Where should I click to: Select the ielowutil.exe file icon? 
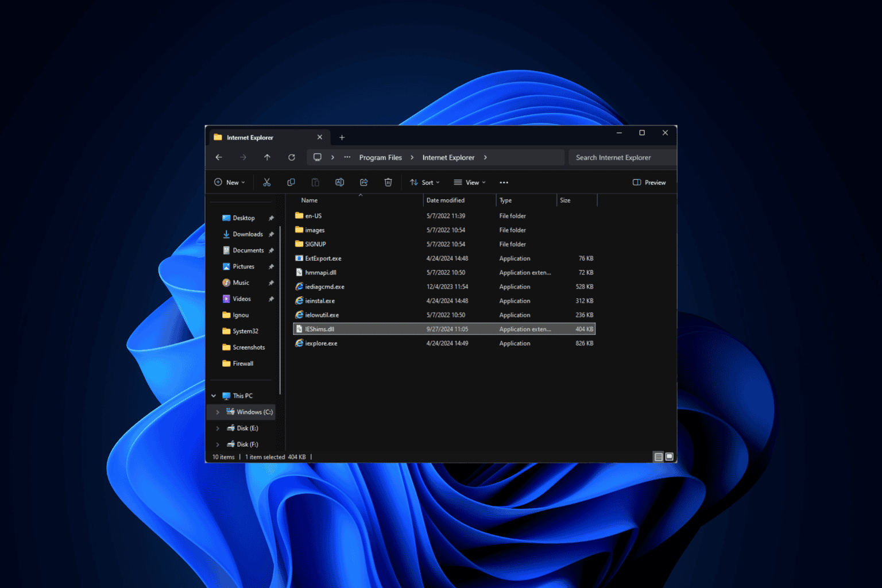click(299, 315)
